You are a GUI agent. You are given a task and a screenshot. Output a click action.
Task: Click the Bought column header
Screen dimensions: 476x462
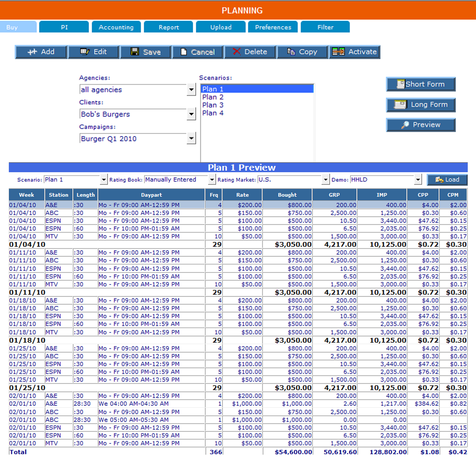click(287, 195)
